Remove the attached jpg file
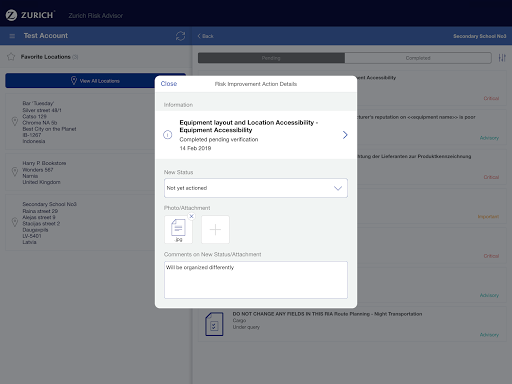 (x=191, y=216)
